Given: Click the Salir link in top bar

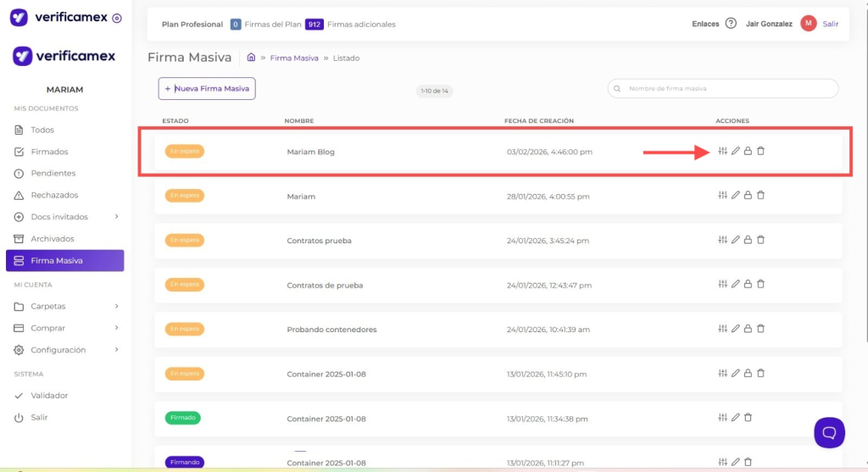Looking at the screenshot, I should (831, 24).
